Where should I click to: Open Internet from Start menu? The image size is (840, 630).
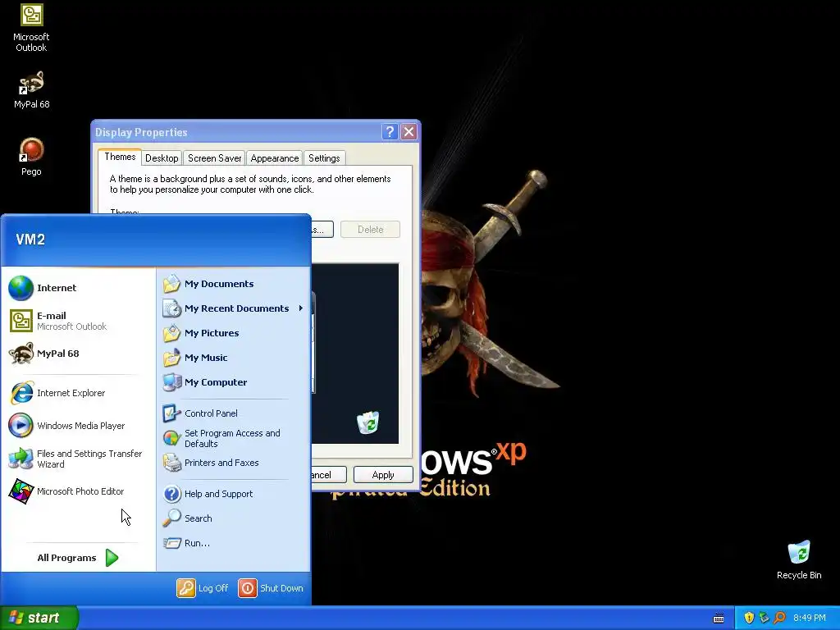[x=79, y=288]
